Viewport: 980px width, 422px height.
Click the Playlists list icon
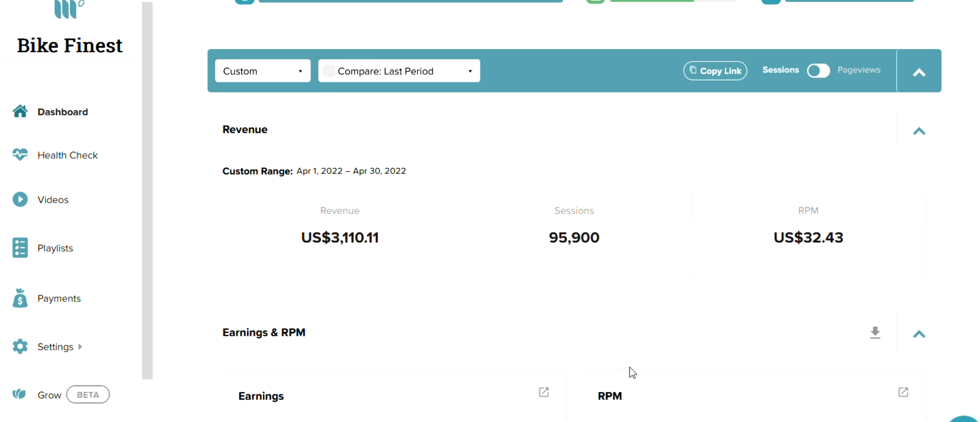coord(20,248)
